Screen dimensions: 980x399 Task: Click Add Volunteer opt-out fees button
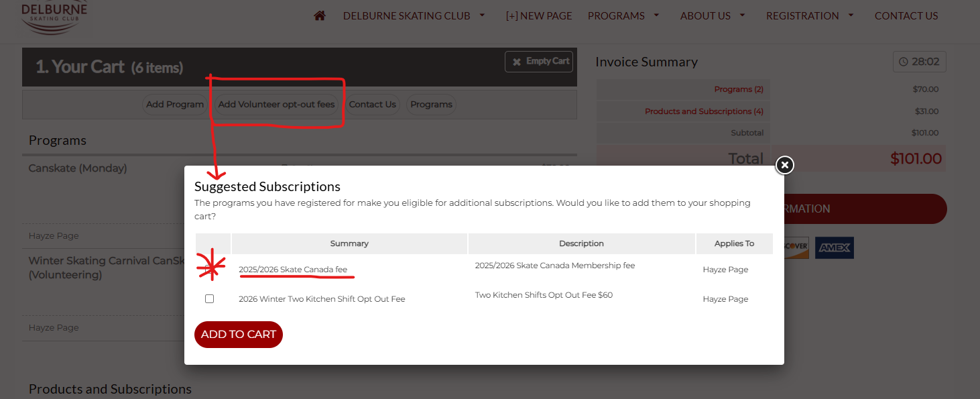[x=276, y=104]
